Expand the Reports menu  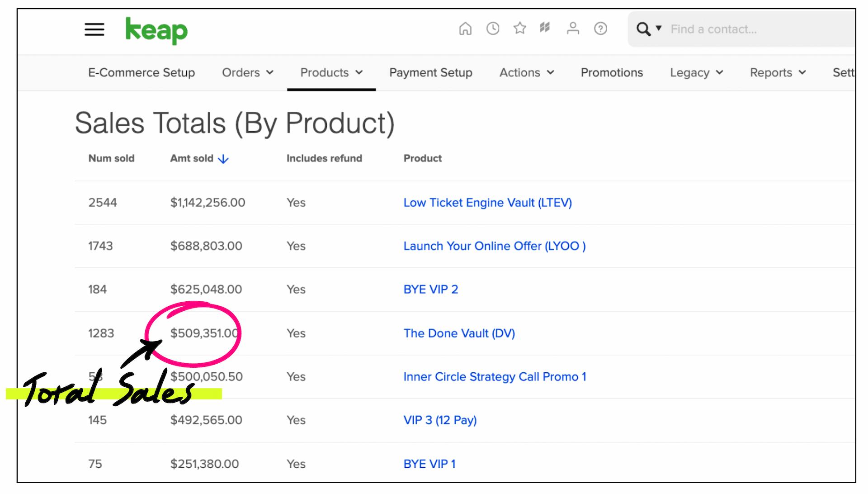778,72
